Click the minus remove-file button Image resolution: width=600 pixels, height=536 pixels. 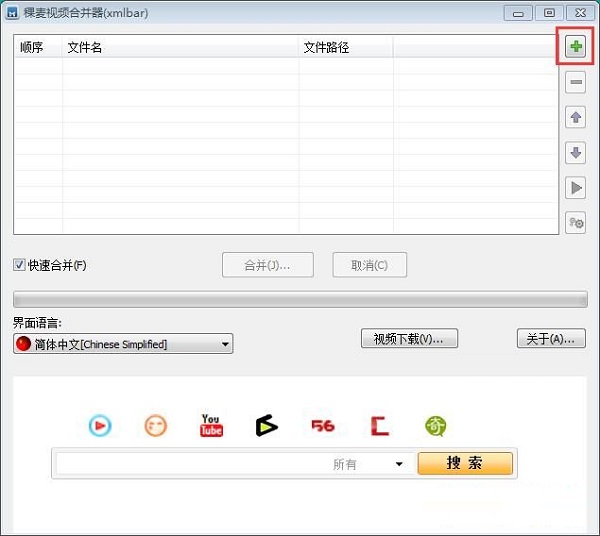(576, 82)
